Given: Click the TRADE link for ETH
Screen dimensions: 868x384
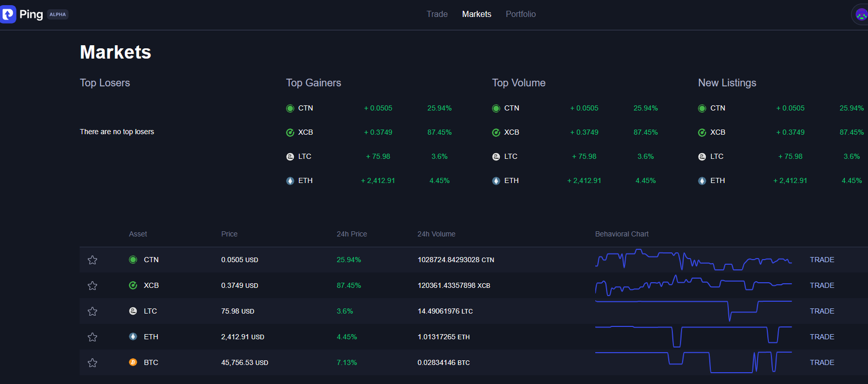Looking at the screenshot, I should [x=822, y=337].
